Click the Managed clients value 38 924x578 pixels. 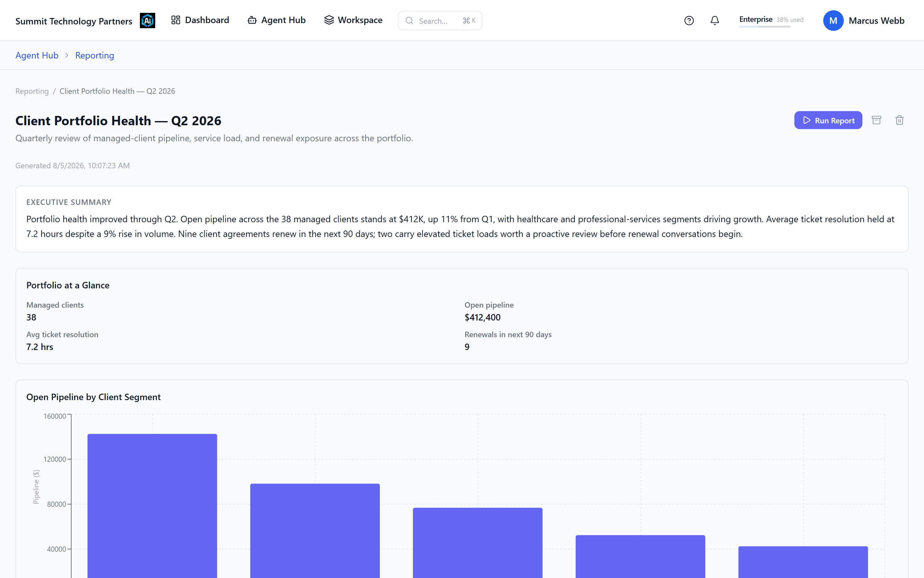(x=31, y=317)
